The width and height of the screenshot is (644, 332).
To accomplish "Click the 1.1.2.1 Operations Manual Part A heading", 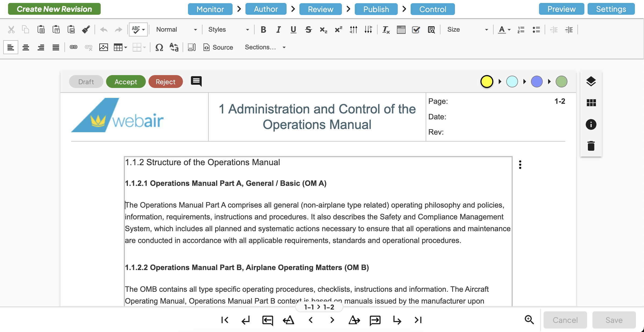I will pos(226,183).
